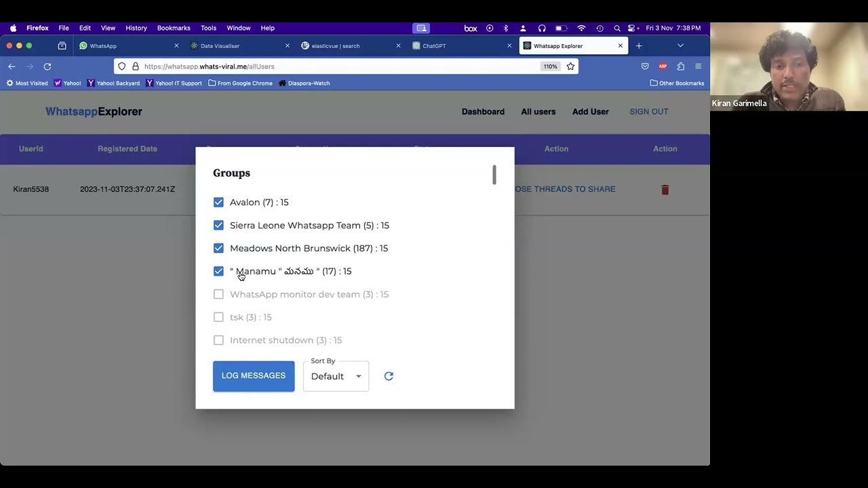
Task: Expand the list all tabs chevron
Action: tap(680, 46)
